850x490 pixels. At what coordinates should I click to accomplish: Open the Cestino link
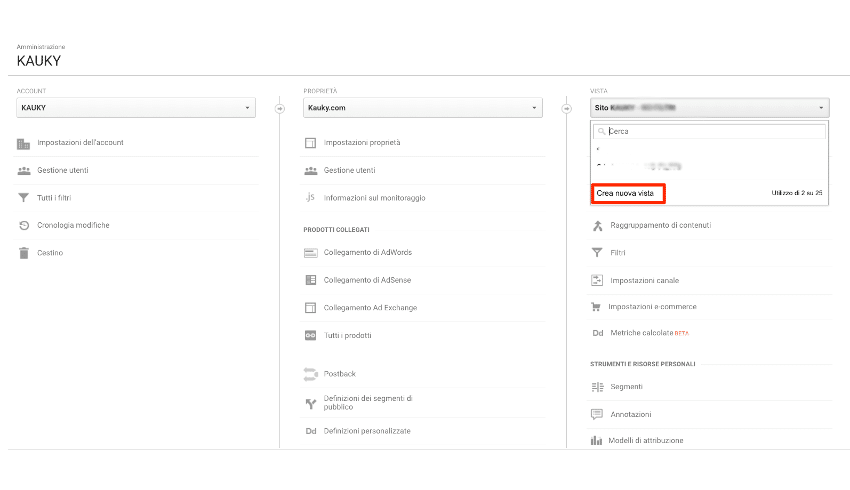click(50, 253)
